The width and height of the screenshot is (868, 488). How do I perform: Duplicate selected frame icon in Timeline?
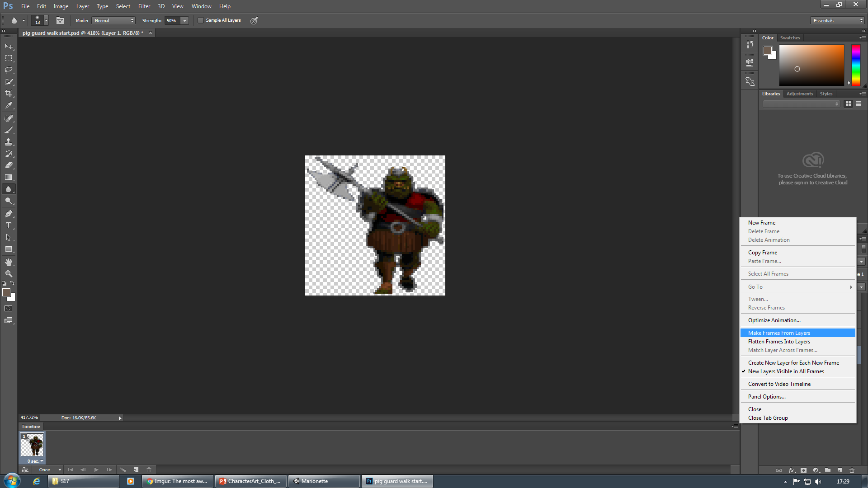pos(136,470)
